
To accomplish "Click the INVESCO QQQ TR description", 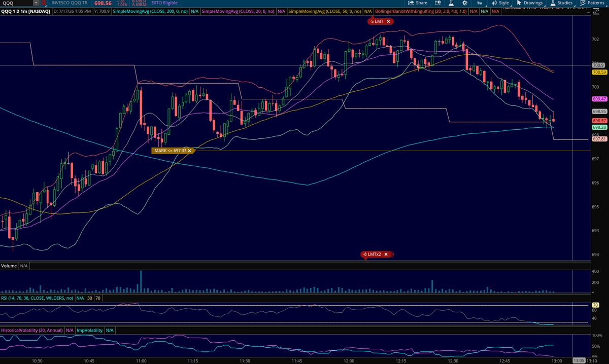I will [69, 3].
